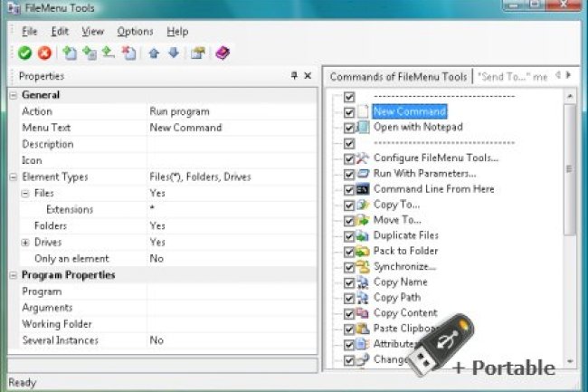This screenshot has width=588, height=392.
Task: Click the Move To icon
Action: tap(363, 220)
